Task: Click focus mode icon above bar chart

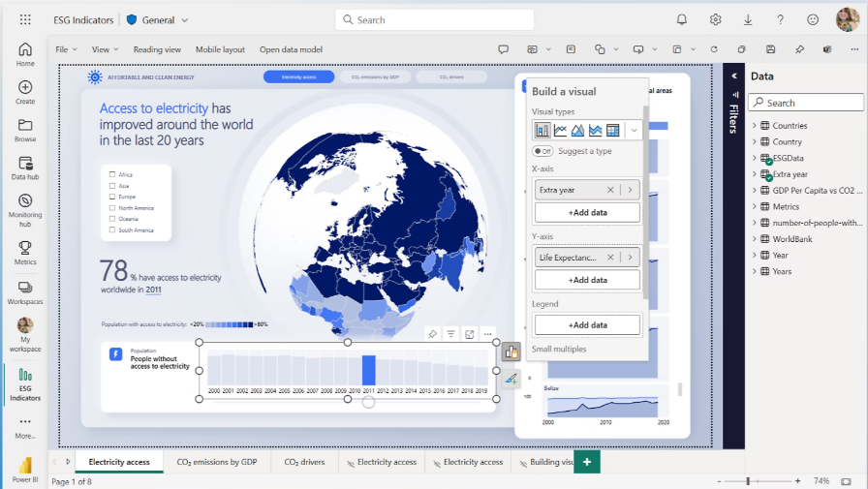Action: (470, 333)
